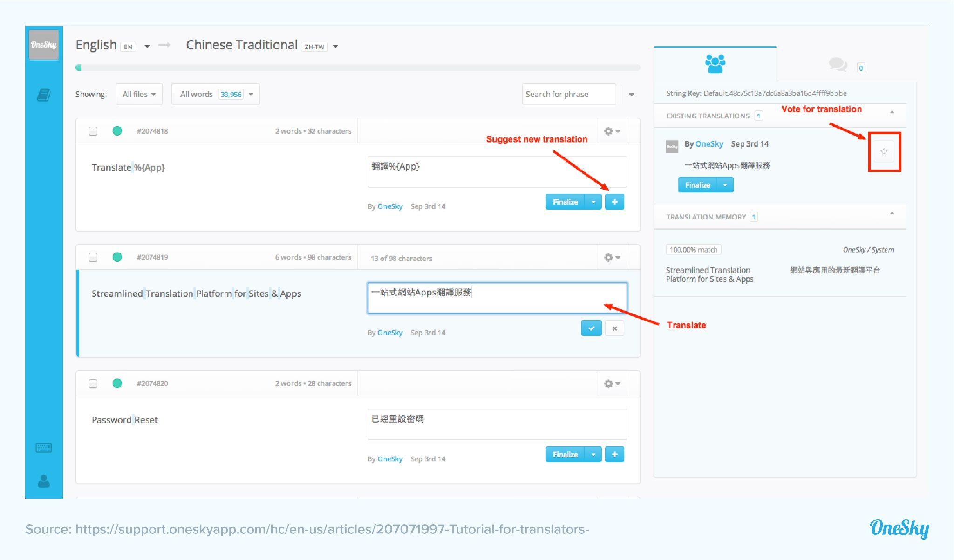The height and width of the screenshot is (560, 954).
Task: Click plus to suggest translation for Password Reset
Action: (614, 454)
